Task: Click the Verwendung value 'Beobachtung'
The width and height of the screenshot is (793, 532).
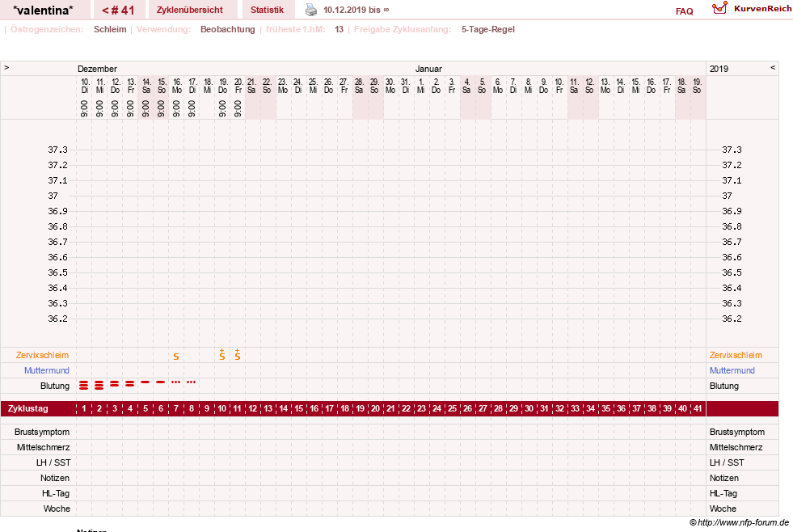Action: 228,29
